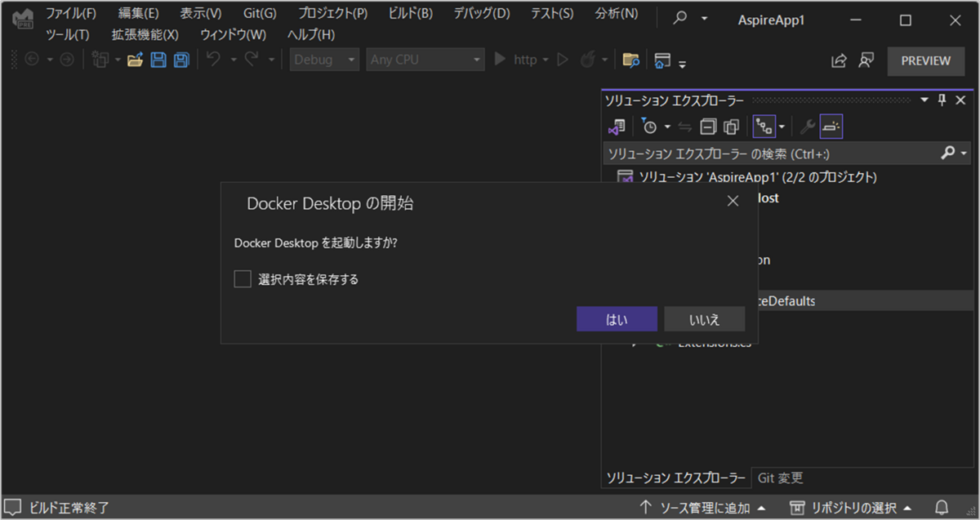The width and height of the screenshot is (980, 520).
Task: Open the 表示(V) menu
Action: pyautogui.click(x=201, y=13)
